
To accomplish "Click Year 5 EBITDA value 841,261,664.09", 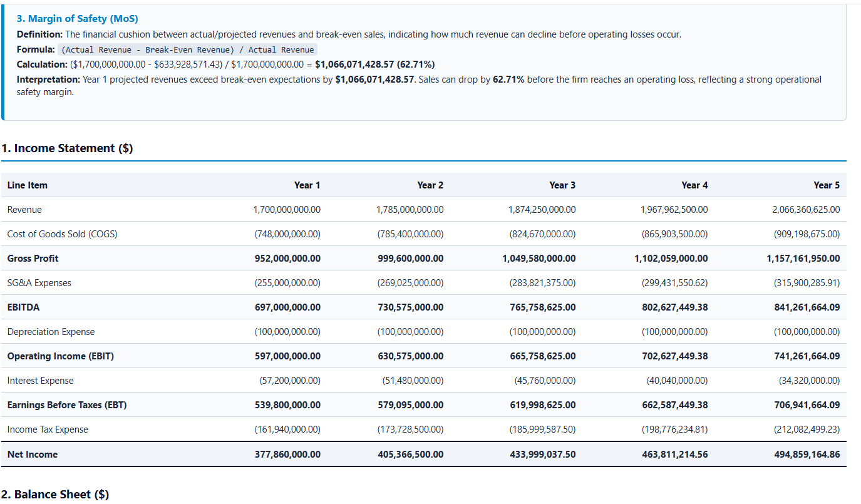I will click(807, 307).
